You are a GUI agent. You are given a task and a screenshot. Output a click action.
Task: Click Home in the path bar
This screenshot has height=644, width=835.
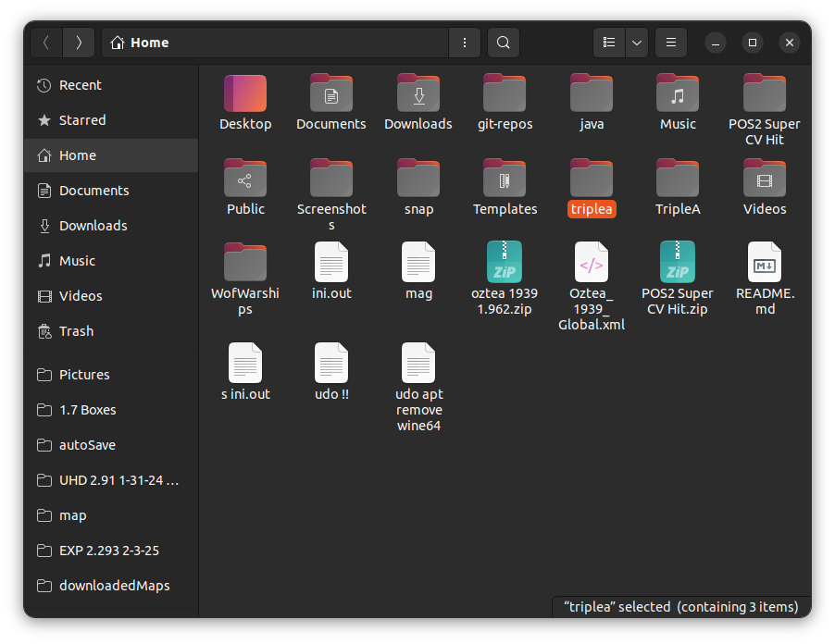[140, 43]
